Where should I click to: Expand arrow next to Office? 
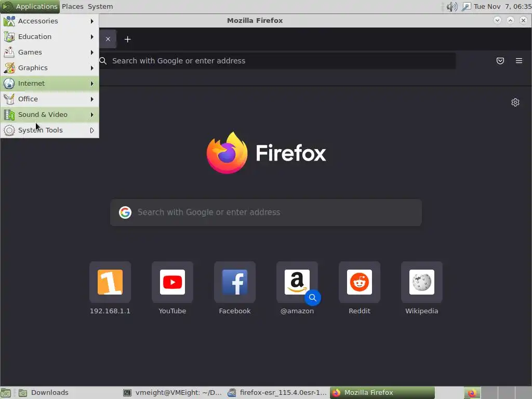(x=92, y=99)
